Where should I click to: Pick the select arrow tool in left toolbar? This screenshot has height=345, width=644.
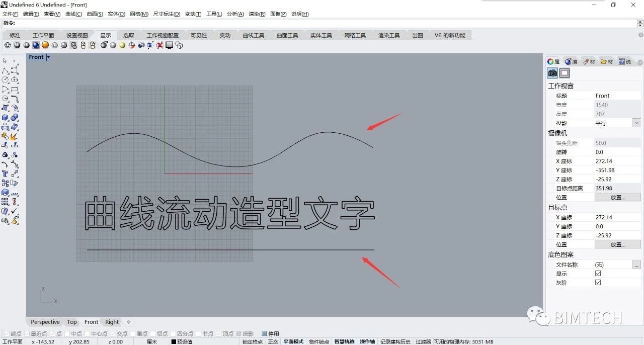tap(5, 61)
